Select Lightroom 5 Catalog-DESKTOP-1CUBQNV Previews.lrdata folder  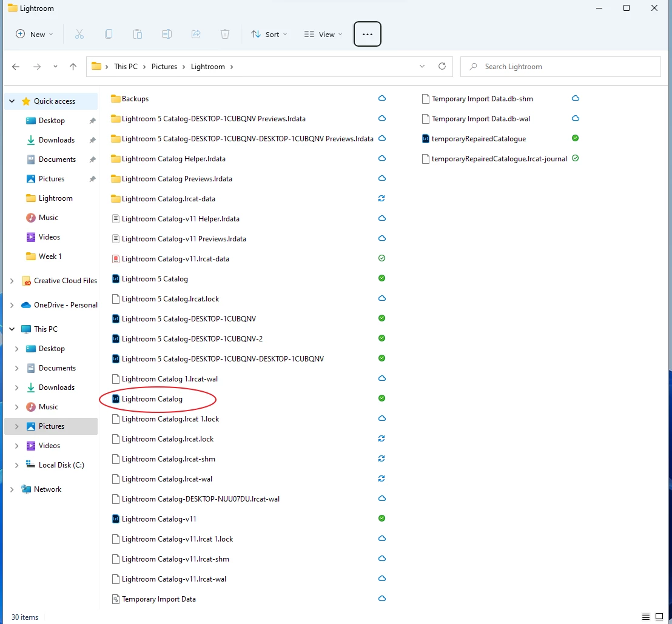(x=213, y=119)
